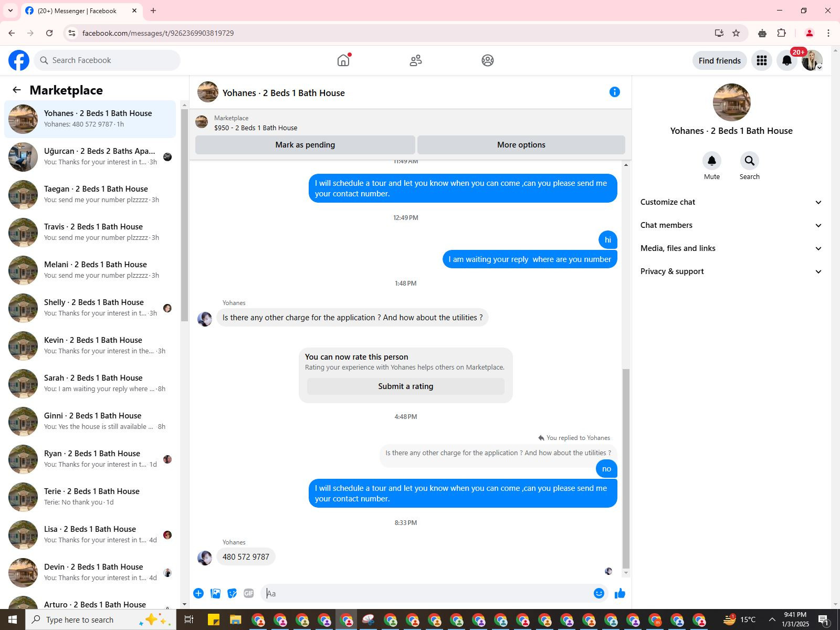Open Task View on the taskbar
The width and height of the screenshot is (840, 630).
click(188, 619)
